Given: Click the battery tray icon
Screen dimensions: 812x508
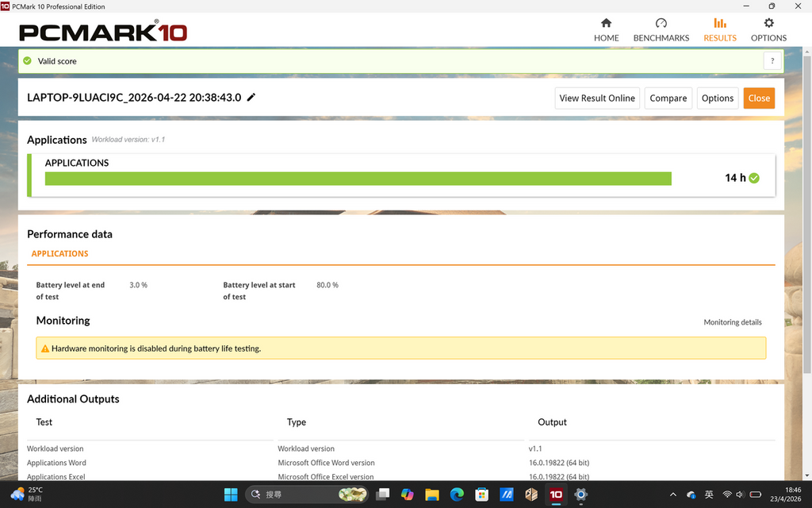Looking at the screenshot, I should [x=756, y=495].
